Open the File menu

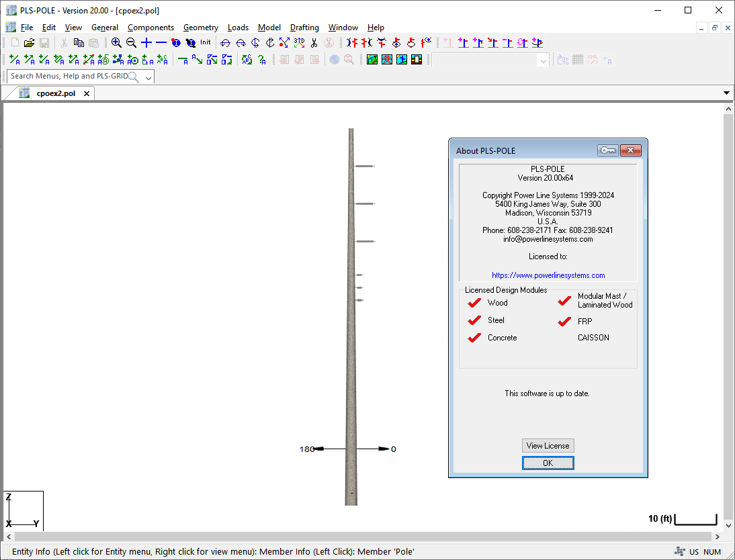click(x=27, y=28)
